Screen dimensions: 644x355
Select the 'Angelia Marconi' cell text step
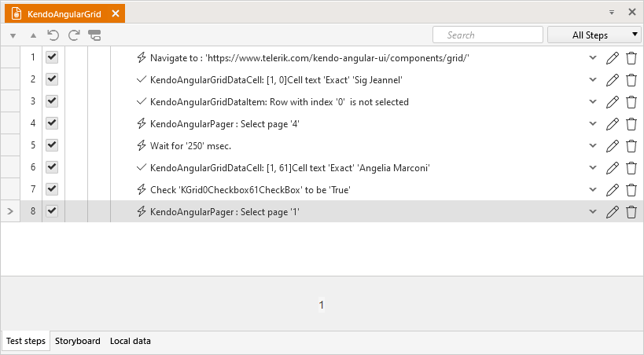[x=290, y=168]
